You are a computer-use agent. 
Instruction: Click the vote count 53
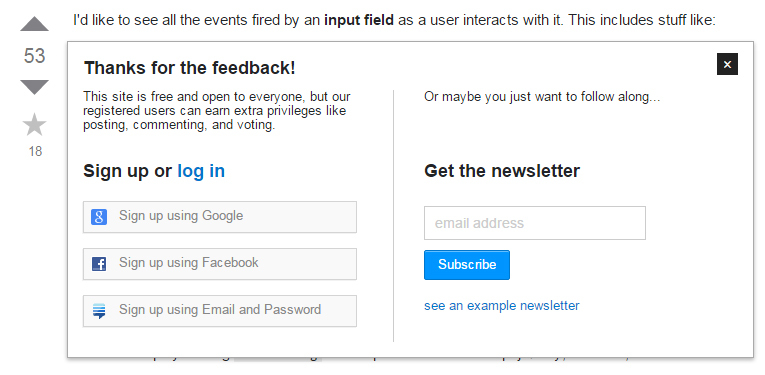click(35, 56)
